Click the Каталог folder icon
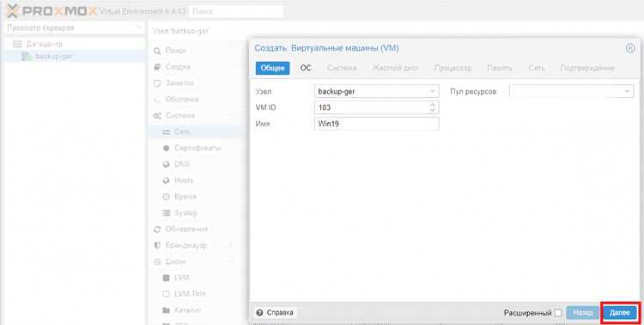This screenshot has height=325, width=644. [x=166, y=310]
